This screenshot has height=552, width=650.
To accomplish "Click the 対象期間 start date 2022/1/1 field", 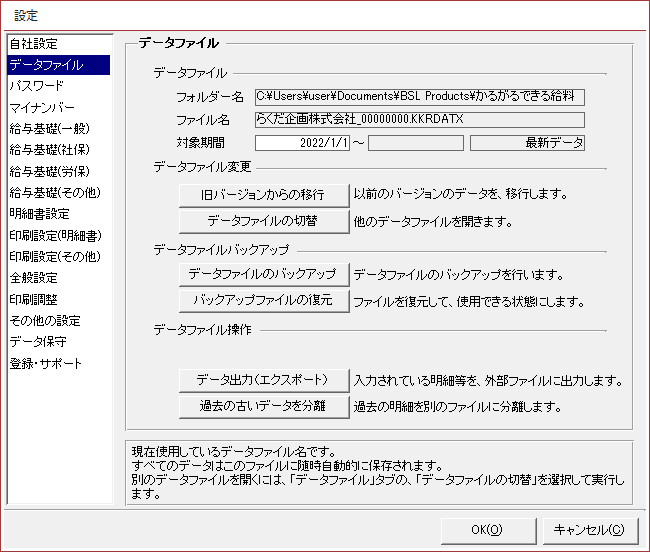I will [x=302, y=143].
